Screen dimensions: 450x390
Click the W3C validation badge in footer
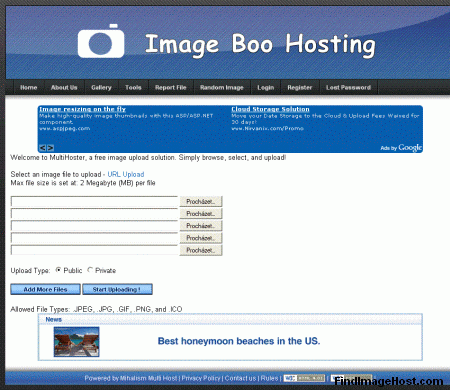click(x=304, y=378)
